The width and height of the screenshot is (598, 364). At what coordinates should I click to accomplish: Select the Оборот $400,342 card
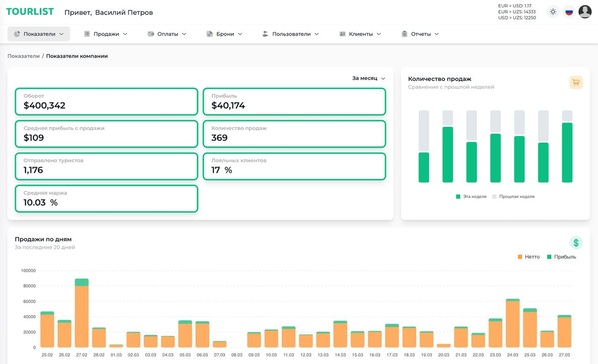[x=107, y=101]
